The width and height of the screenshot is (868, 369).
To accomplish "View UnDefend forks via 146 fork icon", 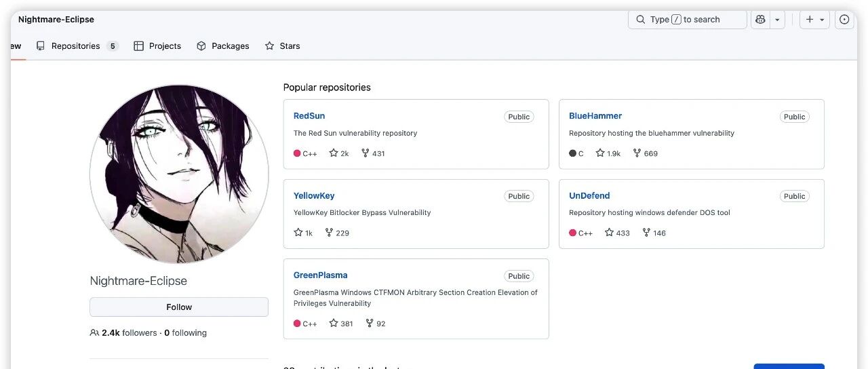I will pyautogui.click(x=654, y=233).
